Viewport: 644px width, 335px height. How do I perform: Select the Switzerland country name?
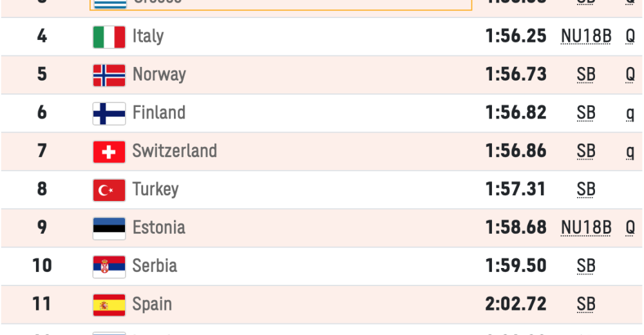(x=174, y=151)
